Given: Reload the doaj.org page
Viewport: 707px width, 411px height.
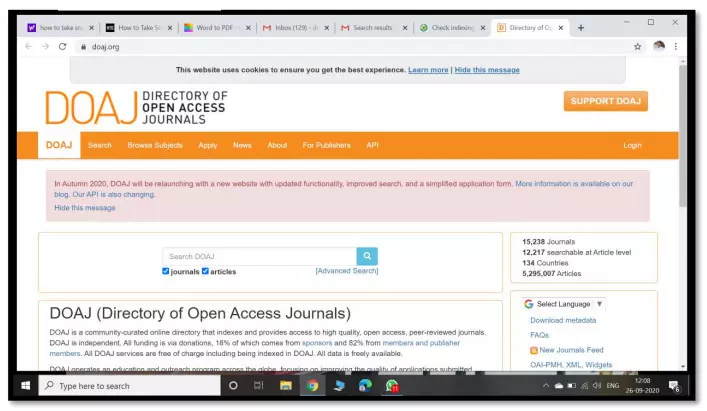Looking at the screenshot, I should (x=63, y=46).
